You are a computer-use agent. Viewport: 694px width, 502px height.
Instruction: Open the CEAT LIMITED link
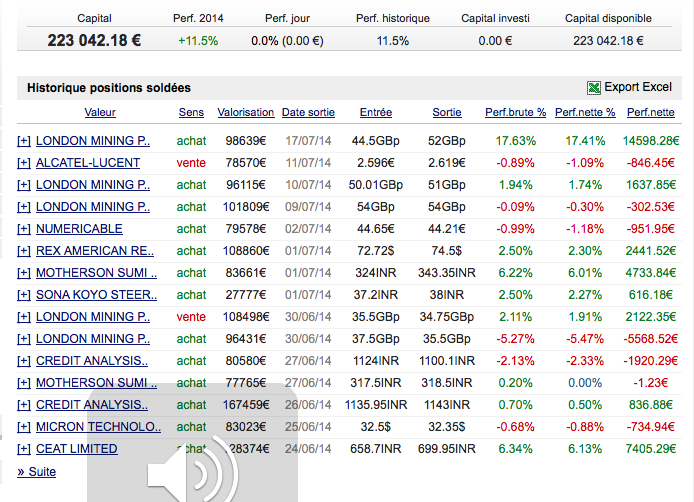(x=77, y=449)
